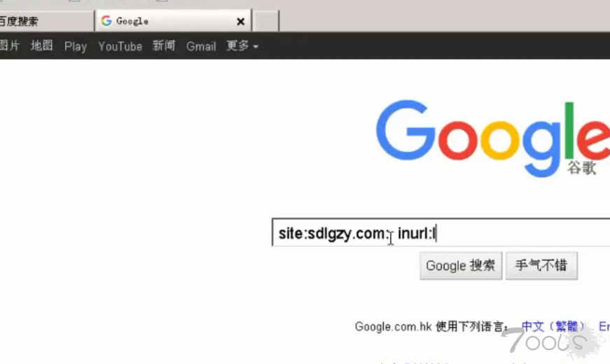The width and height of the screenshot is (610, 364).
Task: Click the Google favicon in the active tab
Action: pos(106,20)
